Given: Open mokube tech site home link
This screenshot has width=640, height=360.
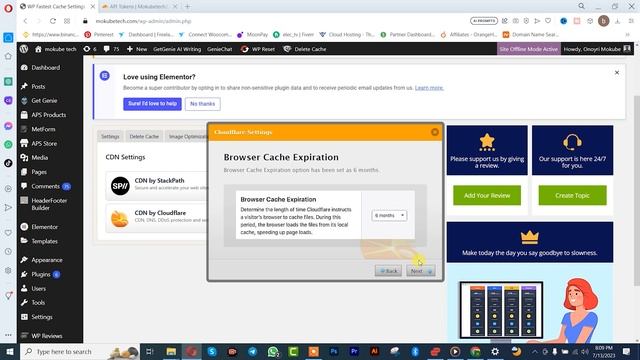Looking at the screenshot, I should 56,49.
